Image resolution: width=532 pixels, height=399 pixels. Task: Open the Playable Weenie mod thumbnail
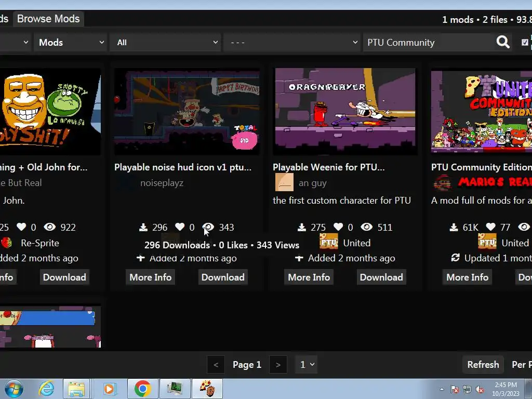pos(345,112)
